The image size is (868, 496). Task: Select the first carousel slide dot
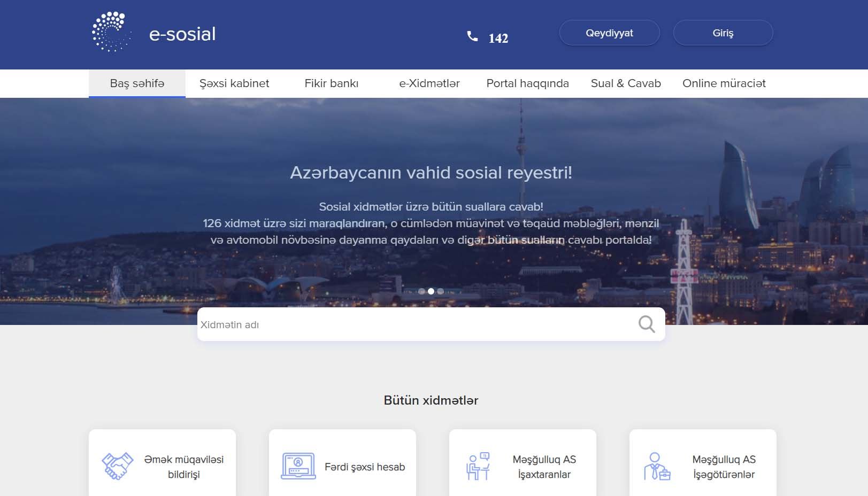(421, 291)
